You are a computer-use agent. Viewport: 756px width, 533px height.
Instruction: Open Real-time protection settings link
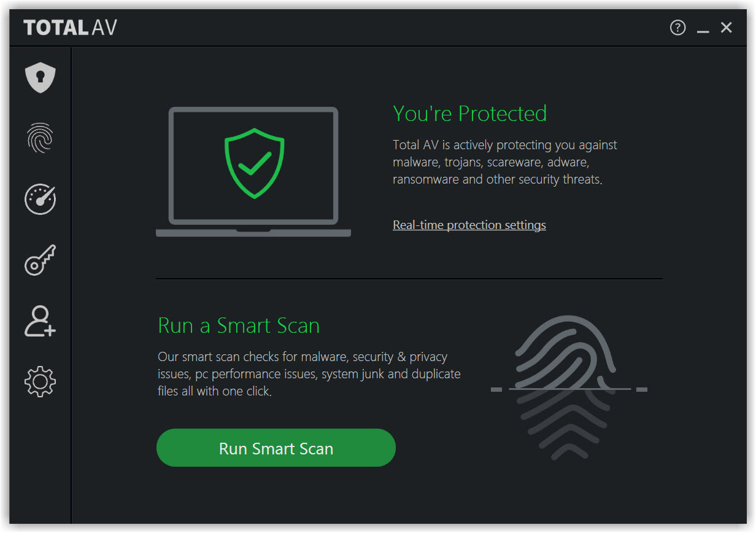(469, 225)
